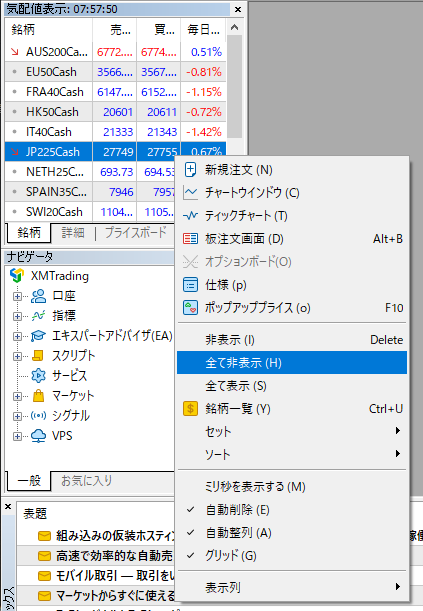Click the Services (サービス) gear icon
423x611 pixels.
[38, 376]
